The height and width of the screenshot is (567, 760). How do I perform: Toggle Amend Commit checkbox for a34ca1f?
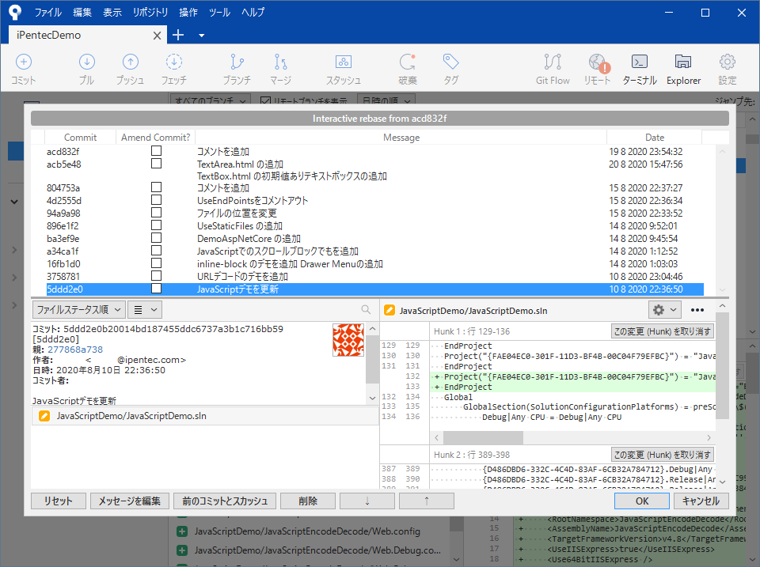(x=156, y=250)
